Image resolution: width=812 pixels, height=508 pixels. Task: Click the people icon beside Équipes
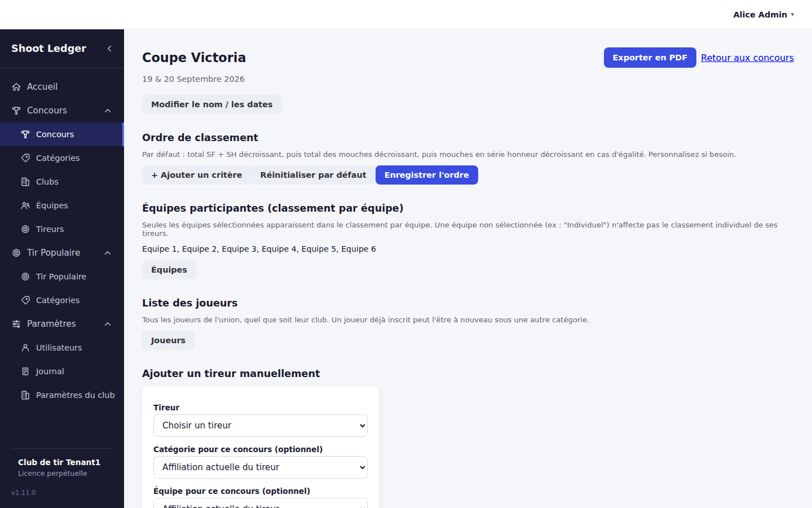coord(25,205)
